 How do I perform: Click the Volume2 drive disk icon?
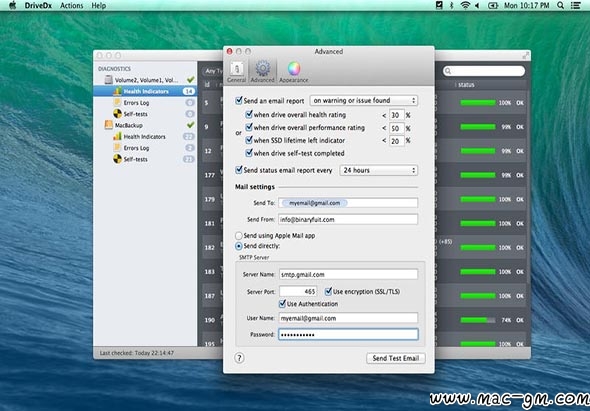(x=108, y=80)
